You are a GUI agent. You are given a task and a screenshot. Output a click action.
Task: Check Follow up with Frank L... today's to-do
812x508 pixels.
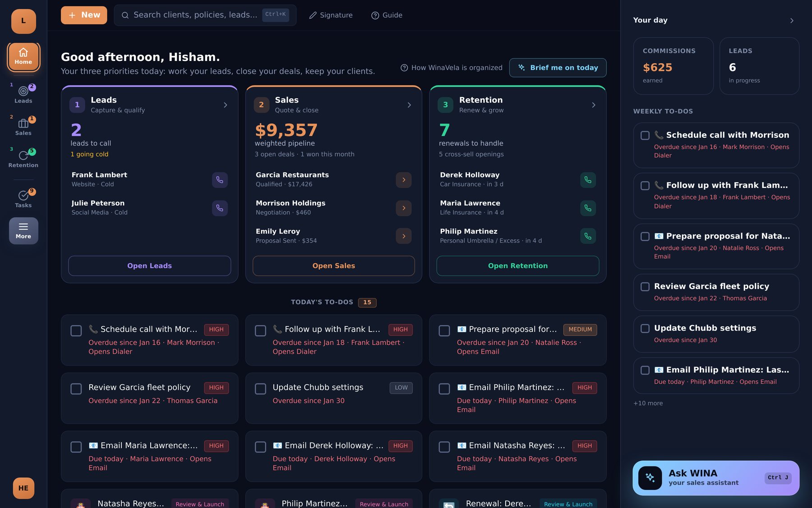pos(260,331)
